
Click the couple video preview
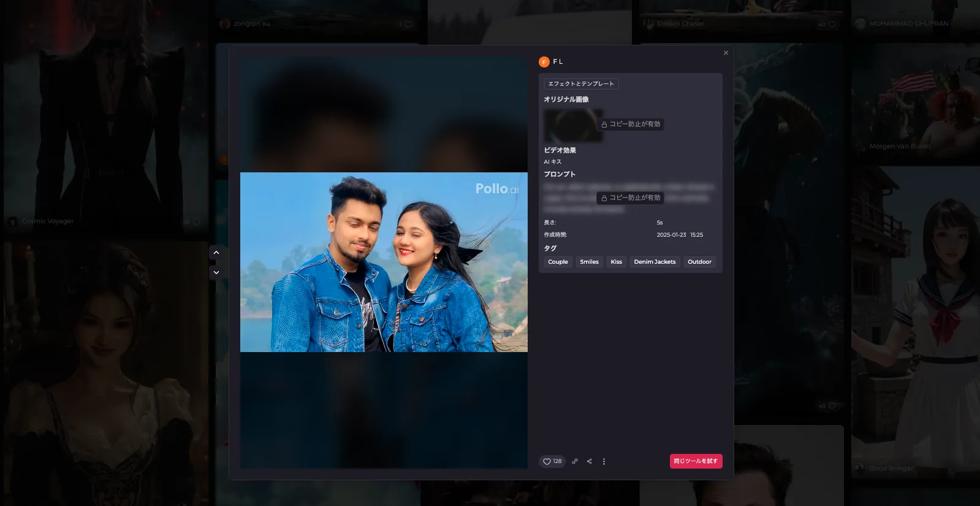384,262
